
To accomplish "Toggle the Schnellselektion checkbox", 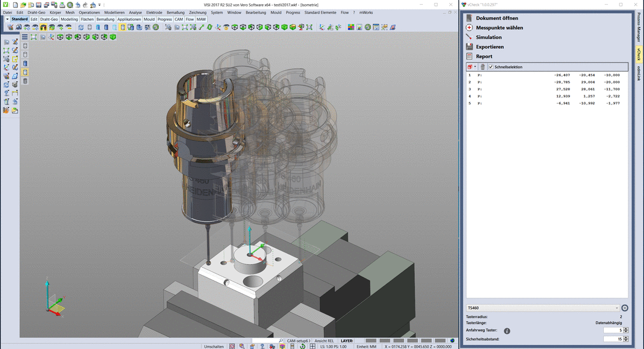I will click(491, 66).
